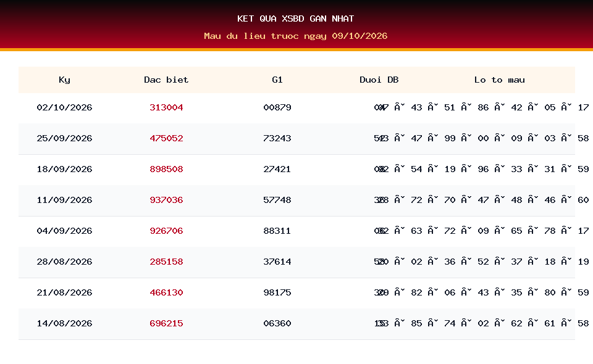Click G1 result 73243
The width and height of the screenshot is (593, 364).
pyautogui.click(x=277, y=138)
